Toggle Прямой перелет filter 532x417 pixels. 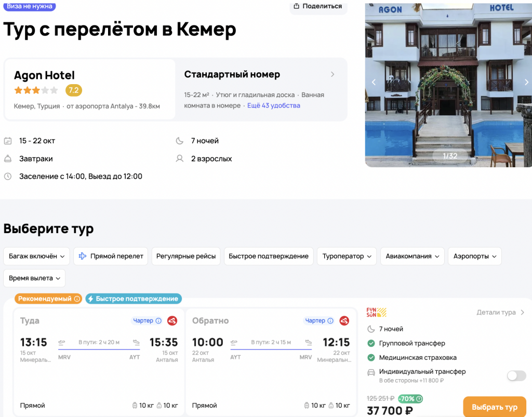pyautogui.click(x=111, y=256)
